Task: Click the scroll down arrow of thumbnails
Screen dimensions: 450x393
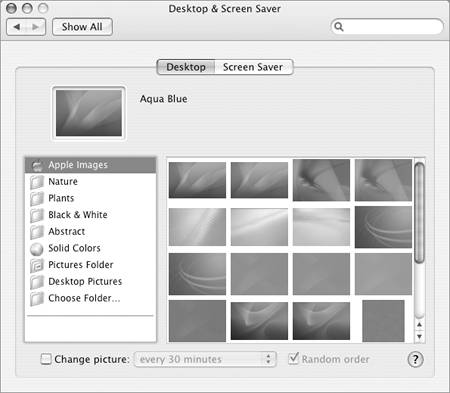Action: point(419,337)
